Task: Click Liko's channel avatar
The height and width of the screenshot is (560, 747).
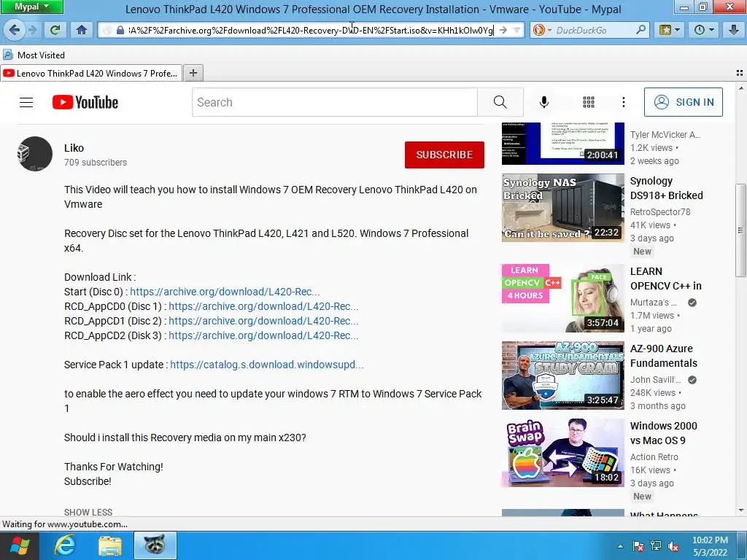Action: tap(35, 154)
